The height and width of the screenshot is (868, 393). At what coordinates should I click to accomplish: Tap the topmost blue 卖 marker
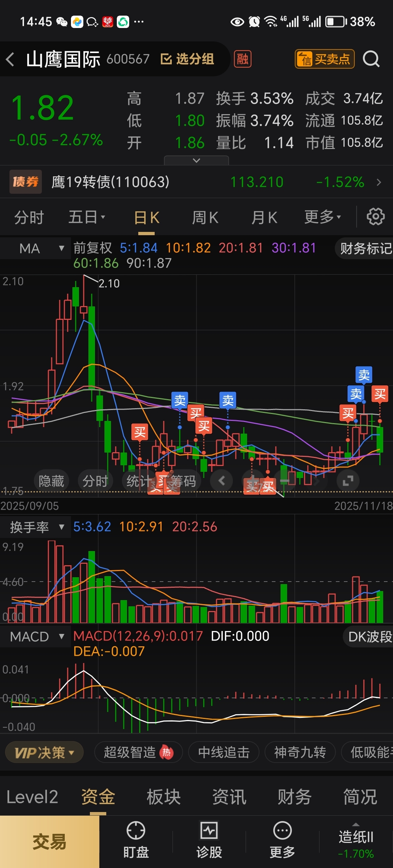click(x=364, y=375)
